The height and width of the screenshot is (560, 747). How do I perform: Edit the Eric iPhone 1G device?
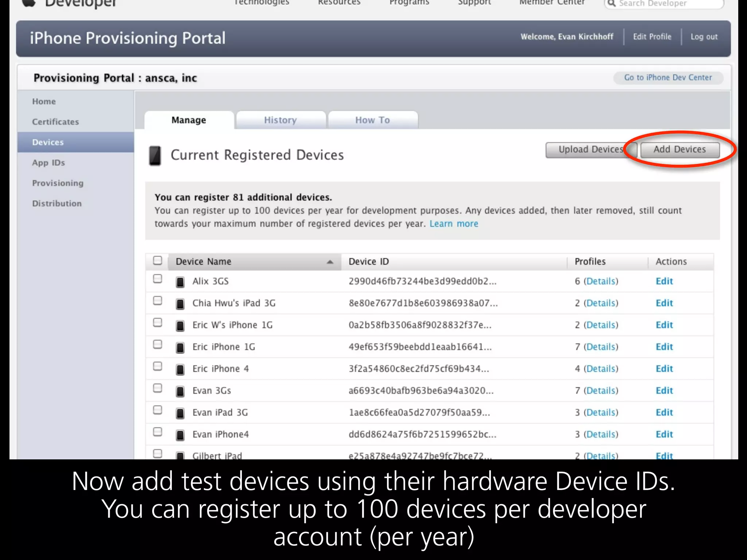point(664,347)
